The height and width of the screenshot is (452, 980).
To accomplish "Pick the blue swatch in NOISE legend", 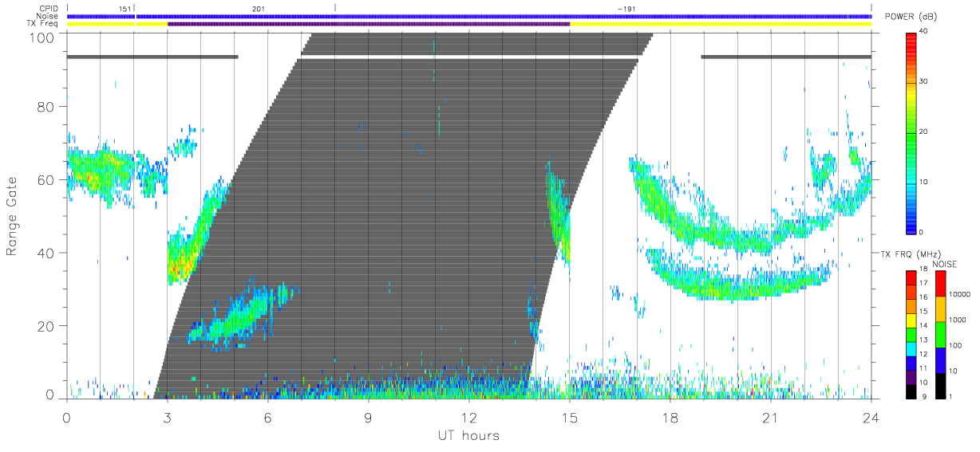I will click(941, 360).
